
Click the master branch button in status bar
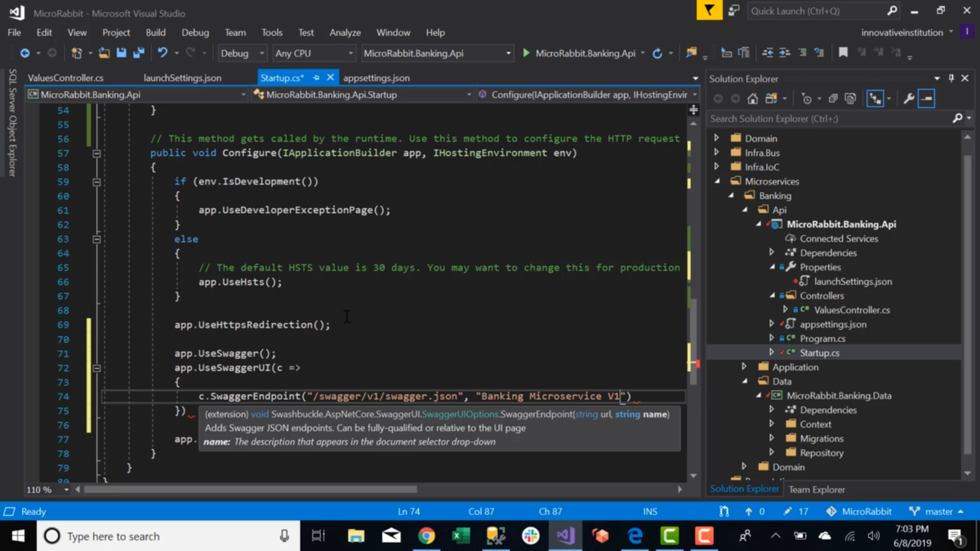pyautogui.click(x=936, y=512)
